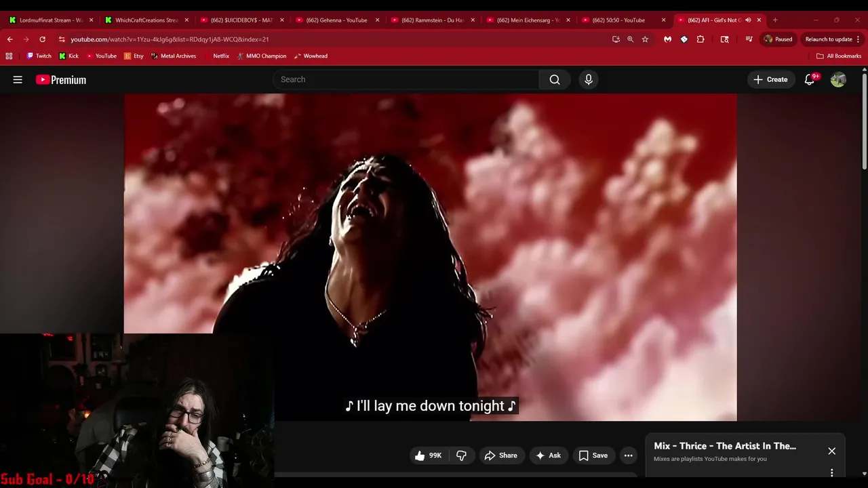Save the video to a playlist

click(593, 455)
